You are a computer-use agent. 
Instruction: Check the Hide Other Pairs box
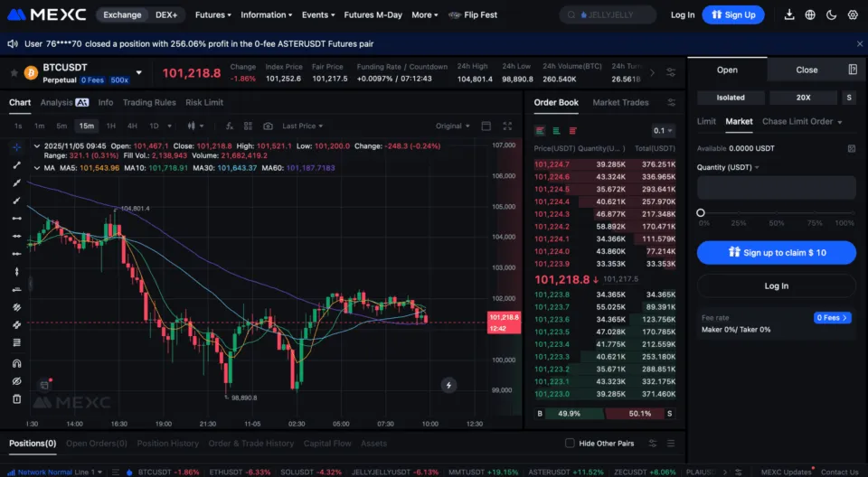click(570, 444)
